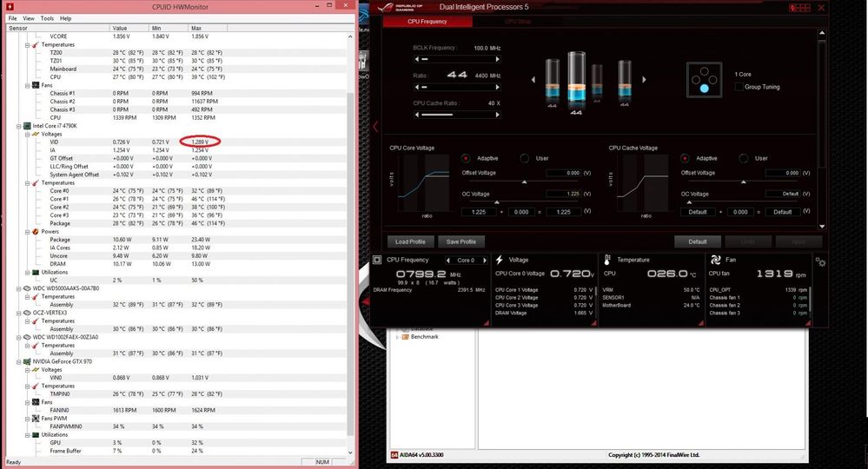
Task: Select Adaptive for CPU Core Voltage
Action: [x=466, y=159]
